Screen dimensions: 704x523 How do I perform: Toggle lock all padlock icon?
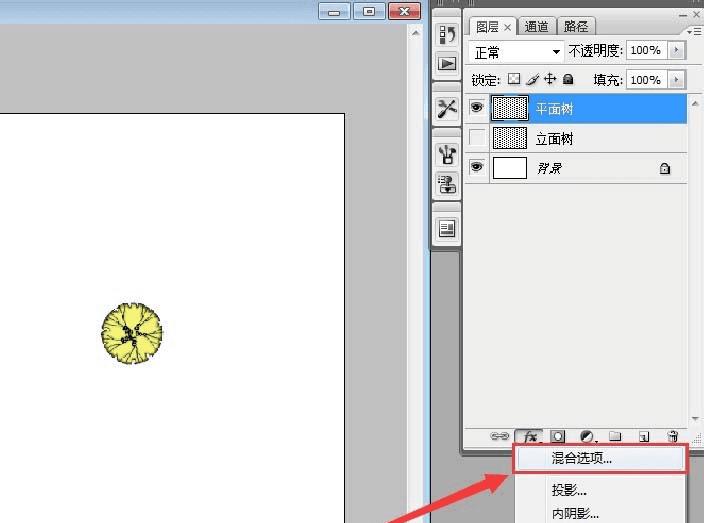pos(568,79)
